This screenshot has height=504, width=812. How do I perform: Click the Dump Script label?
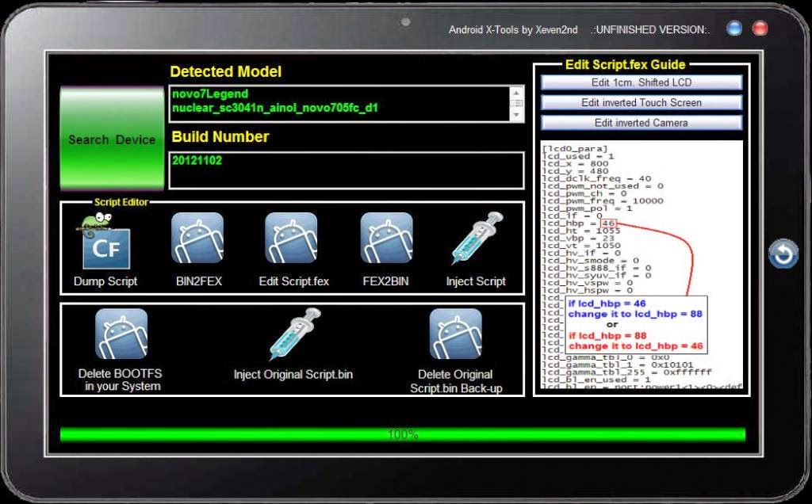pos(105,281)
